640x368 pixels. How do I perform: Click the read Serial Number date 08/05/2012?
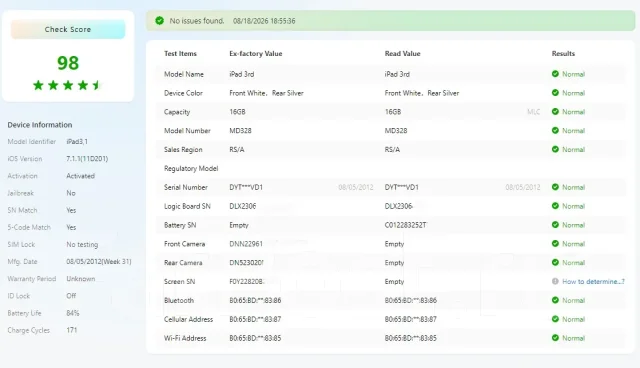[x=523, y=187]
